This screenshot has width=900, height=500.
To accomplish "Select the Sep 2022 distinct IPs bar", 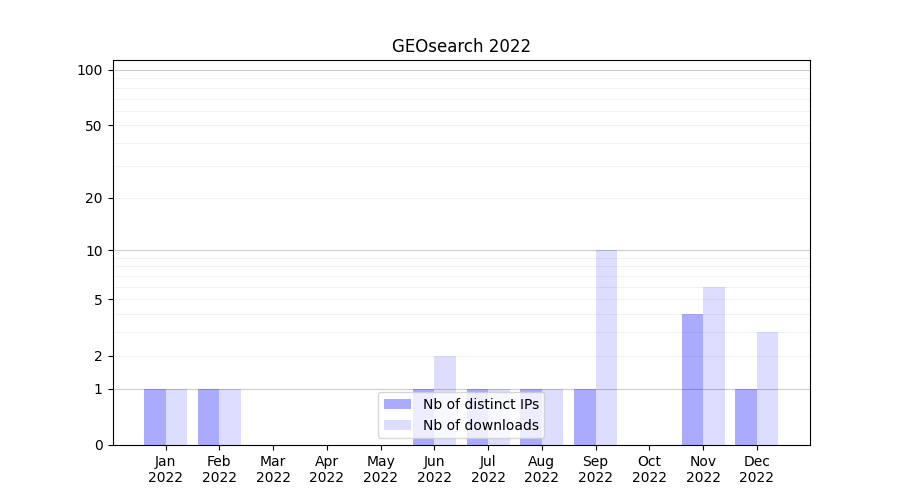I will click(585, 417).
